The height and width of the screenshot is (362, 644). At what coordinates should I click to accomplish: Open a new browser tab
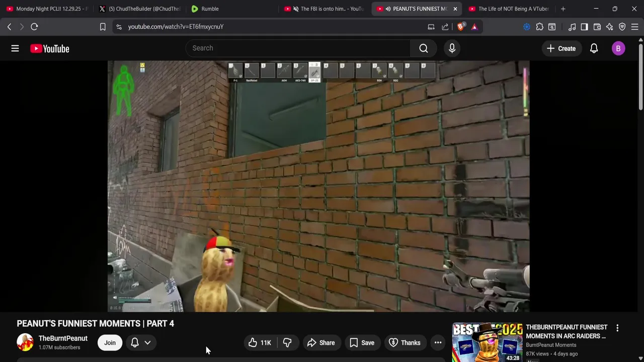[563, 9]
